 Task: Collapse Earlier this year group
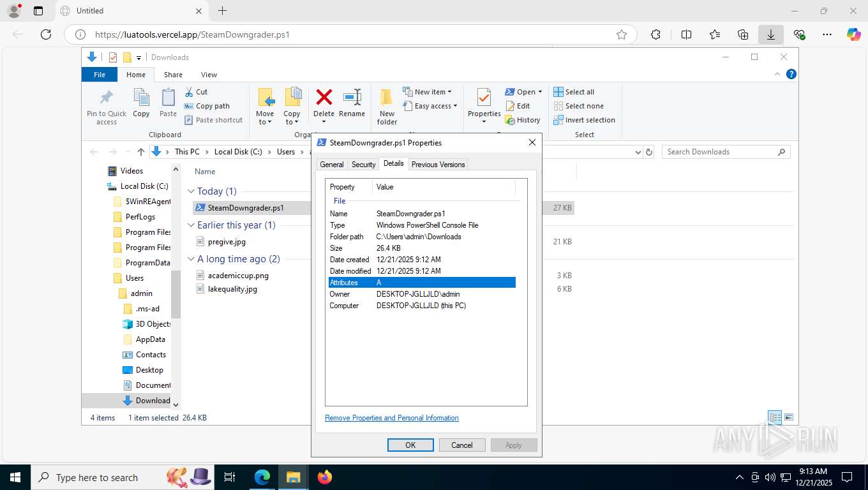point(191,225)
